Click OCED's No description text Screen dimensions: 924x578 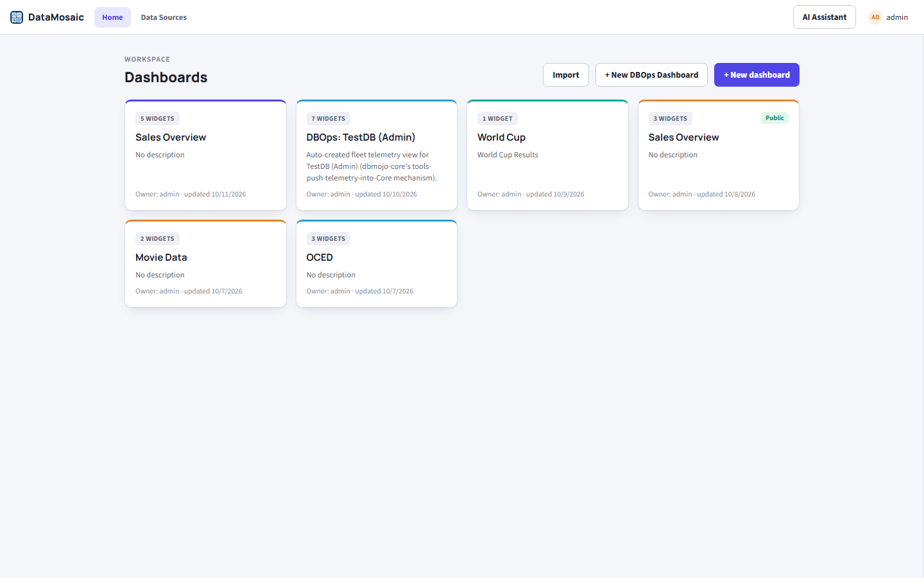331,275
